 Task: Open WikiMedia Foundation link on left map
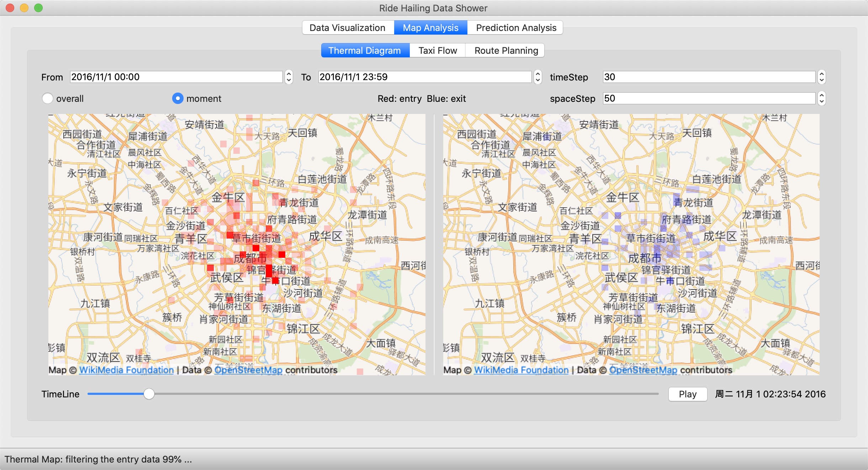[126, 370]
